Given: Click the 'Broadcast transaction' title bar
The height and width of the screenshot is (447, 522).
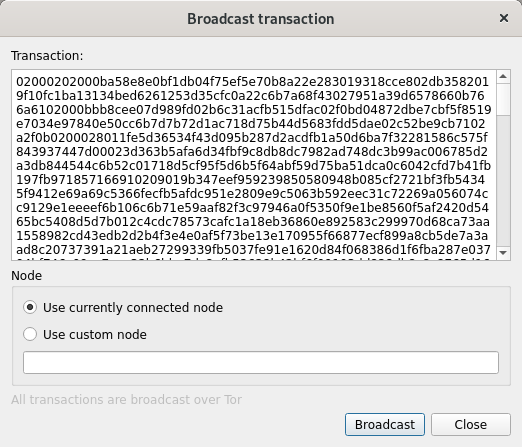Looking at the screenshot, I should tap(261, 19).
